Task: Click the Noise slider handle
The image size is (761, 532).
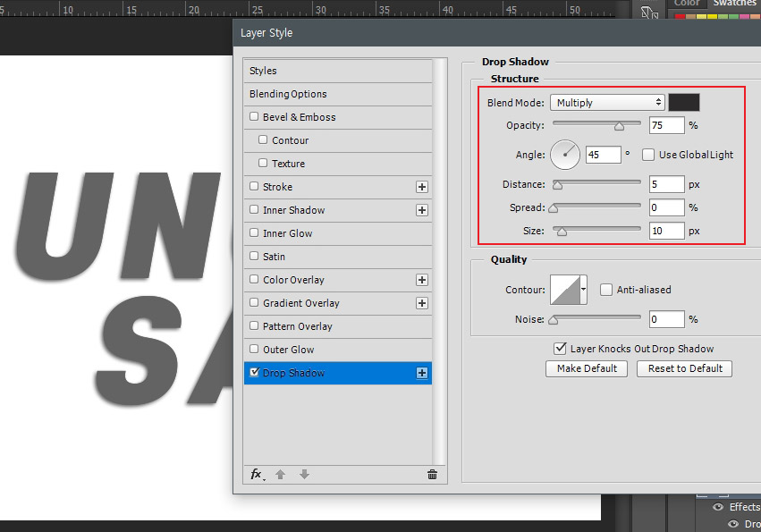Action: click(x=554, y=320)
